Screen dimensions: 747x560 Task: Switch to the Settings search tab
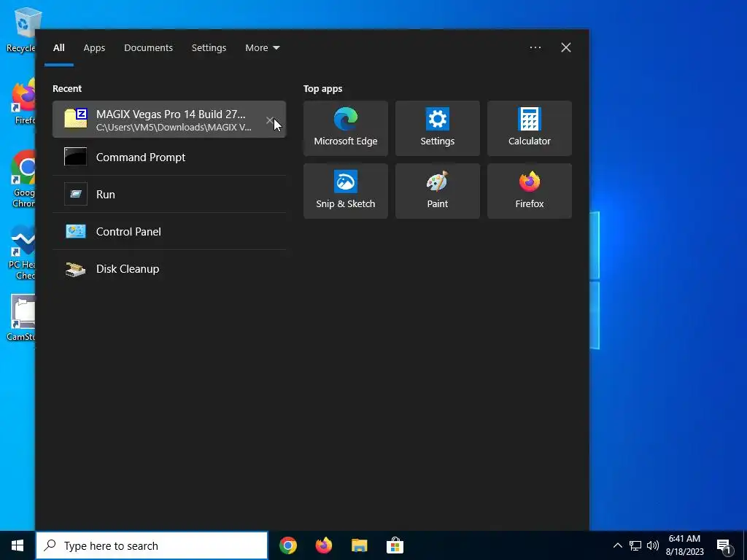209,47
